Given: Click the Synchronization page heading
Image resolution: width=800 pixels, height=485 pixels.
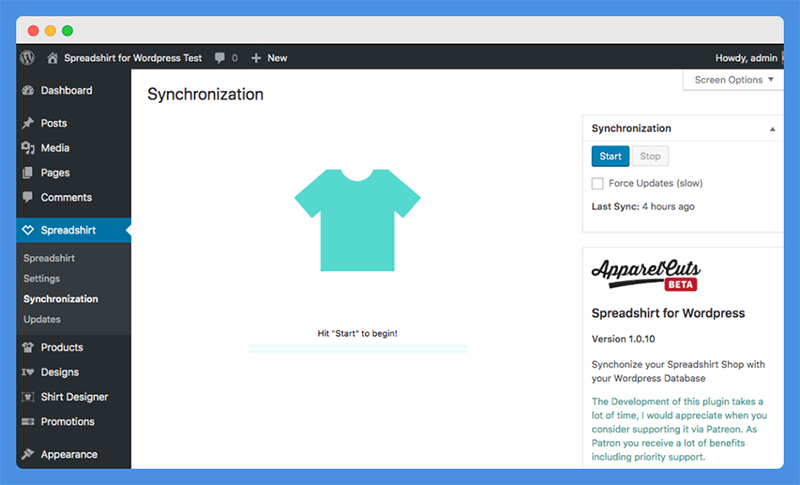Looking at the screenshot, I should pos(205,94).
